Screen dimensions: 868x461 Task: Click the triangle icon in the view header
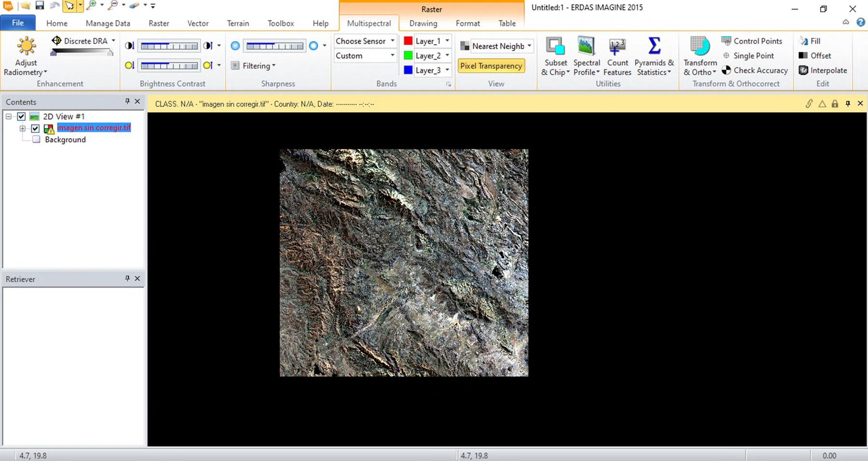pyautogui.click(x=822, y=104)
